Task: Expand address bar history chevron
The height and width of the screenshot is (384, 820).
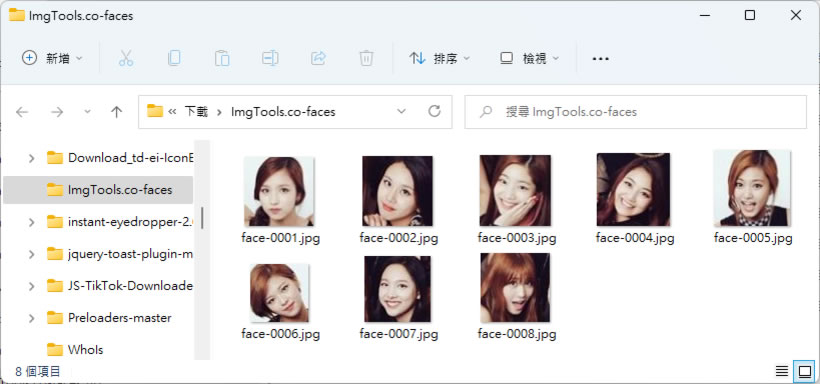Action: click(401, 111)
